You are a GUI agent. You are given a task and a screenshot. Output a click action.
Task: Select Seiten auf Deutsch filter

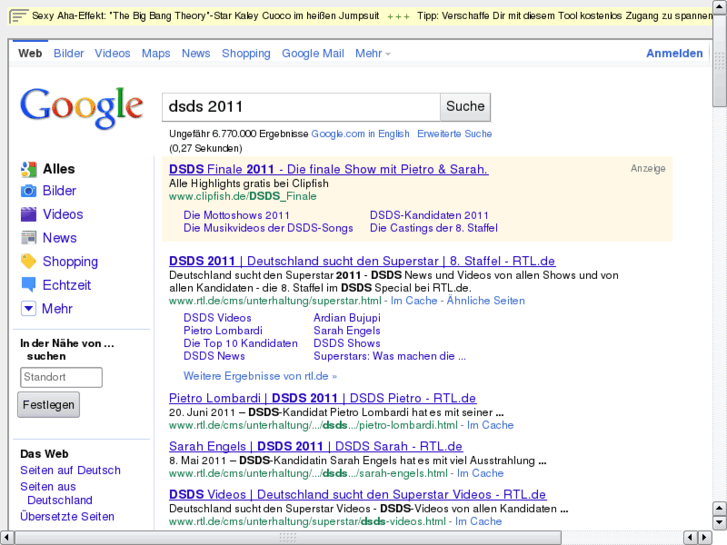(70, 470)
